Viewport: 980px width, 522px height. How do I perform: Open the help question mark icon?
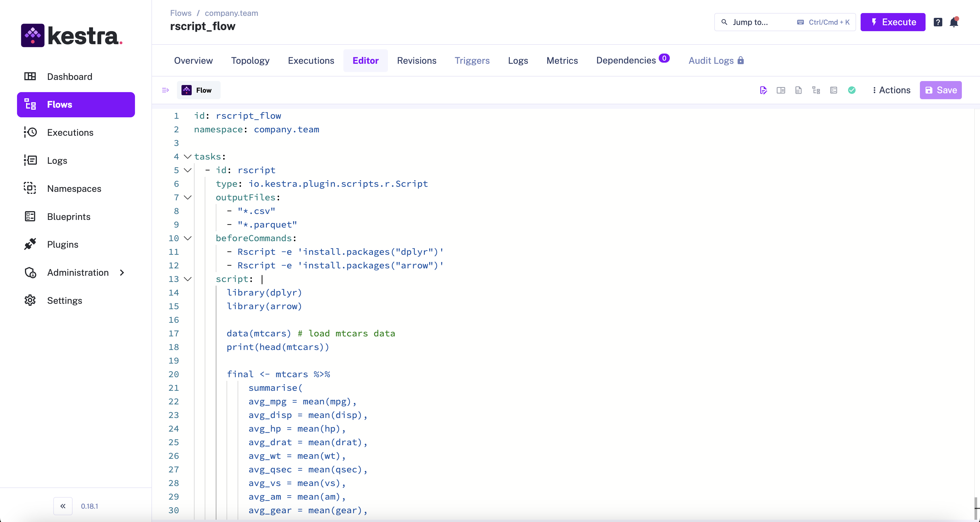click(938, 22)
